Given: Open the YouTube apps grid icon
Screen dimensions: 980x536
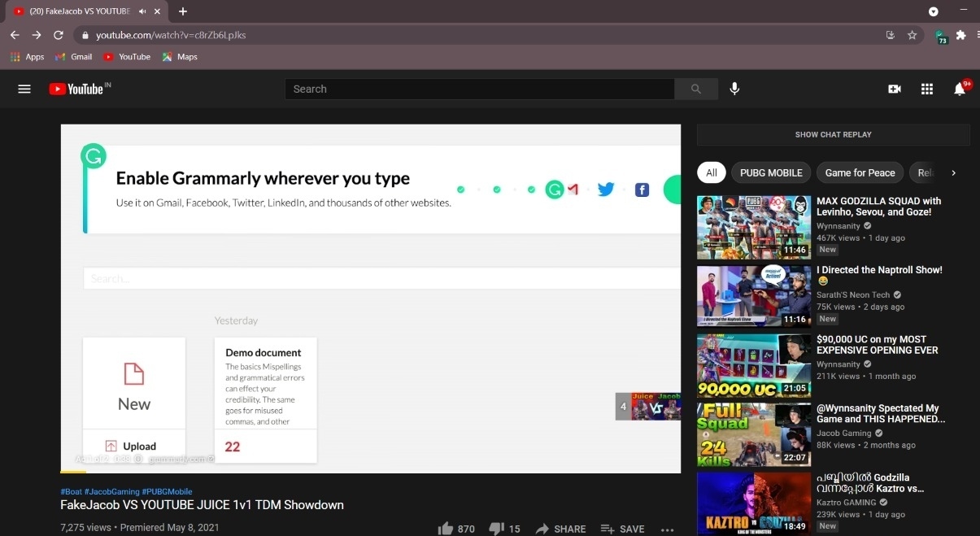Looking at the screenshot, I should point(927,89).
